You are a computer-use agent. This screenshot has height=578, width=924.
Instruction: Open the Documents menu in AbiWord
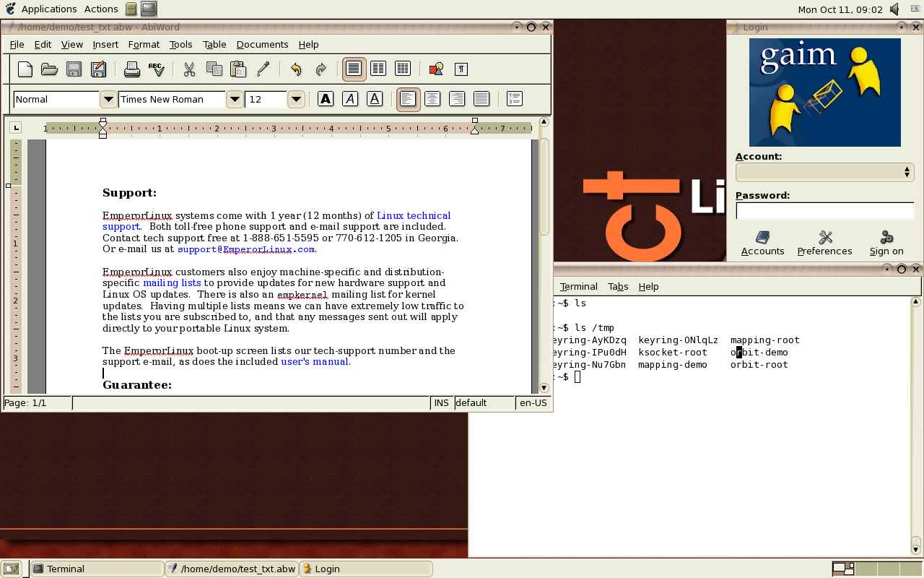tap(262, 44)
